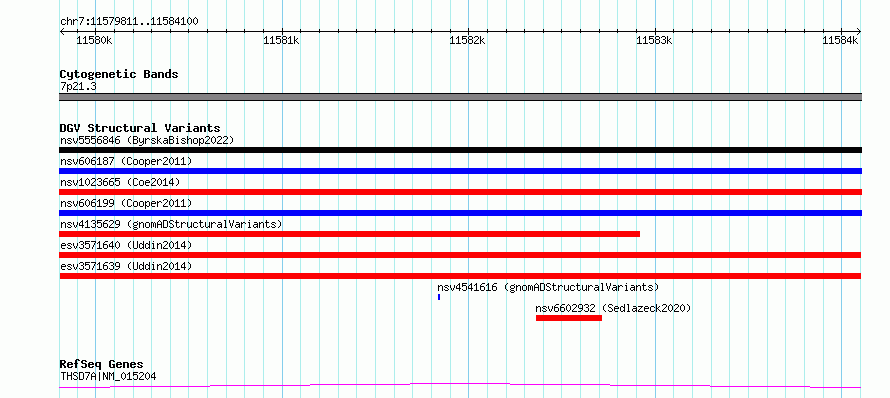Click the 7p21.3 band label
The image size is (890, 398).
click(78, 87)
